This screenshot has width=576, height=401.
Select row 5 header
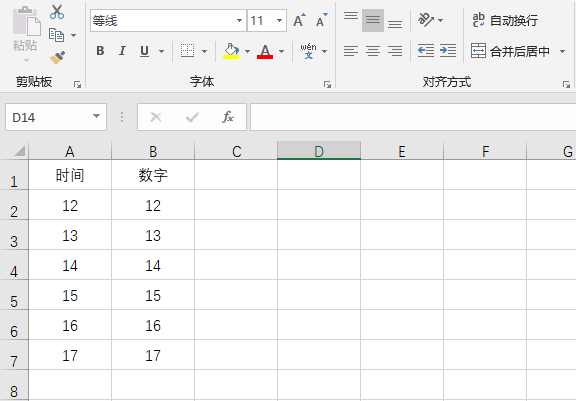click(14, 295)
